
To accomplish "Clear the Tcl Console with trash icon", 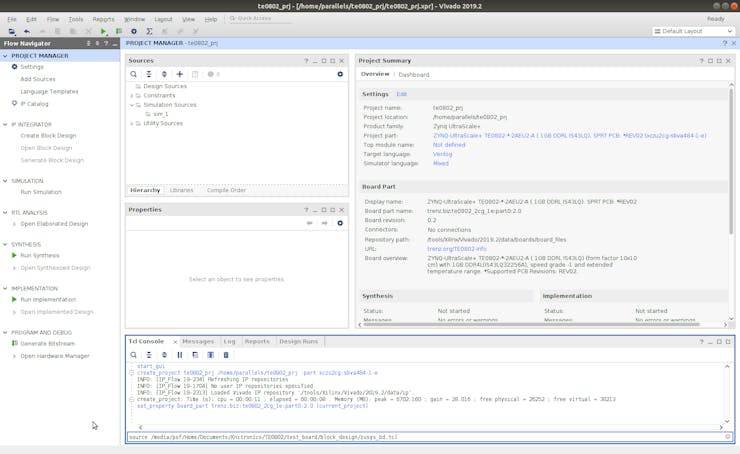I will pyautogui.click(x=226, y=355).
